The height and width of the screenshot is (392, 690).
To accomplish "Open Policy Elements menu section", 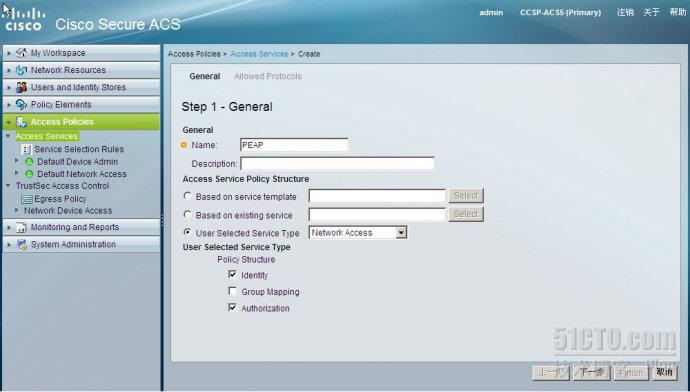I will coord(81,104).
